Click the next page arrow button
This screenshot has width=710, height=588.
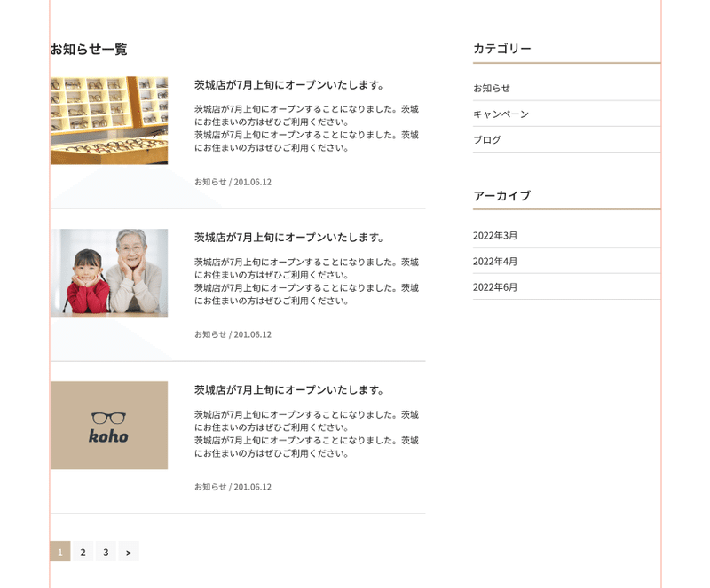click(x=129, y=552)
